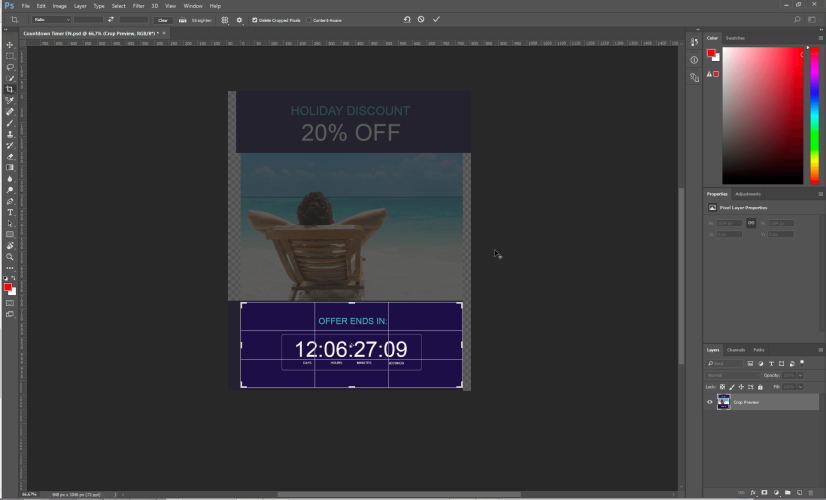
Task: Toggle lock transparent pixels
Action: (722, 387)
